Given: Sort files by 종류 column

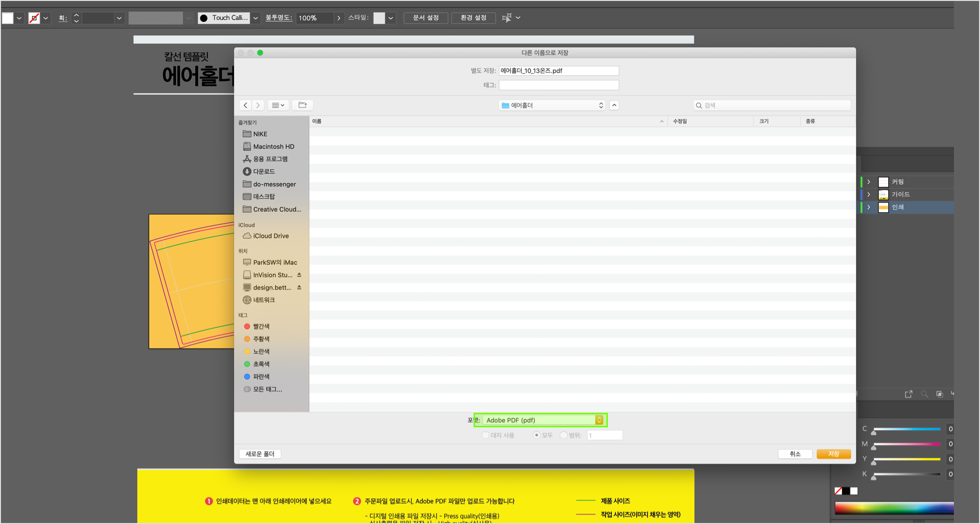Looking at the screenshot, I should pos(827,121).
